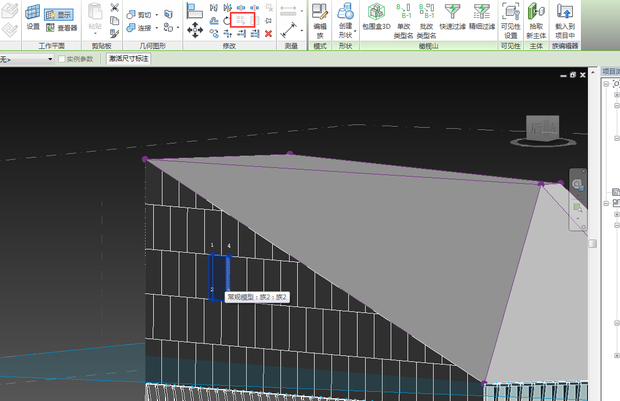Click the 快速过滤 quick filter icon
Viewport: 620px width, 401px height.
click(452, 20)
